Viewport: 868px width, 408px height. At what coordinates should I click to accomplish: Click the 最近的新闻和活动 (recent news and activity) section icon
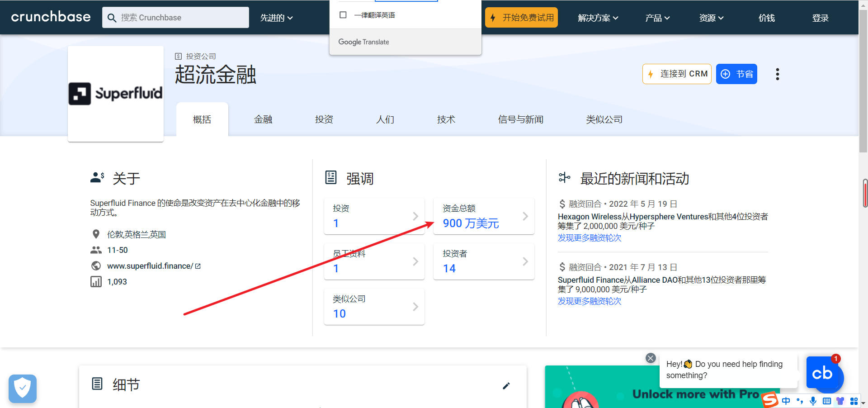tap(564, 178)
